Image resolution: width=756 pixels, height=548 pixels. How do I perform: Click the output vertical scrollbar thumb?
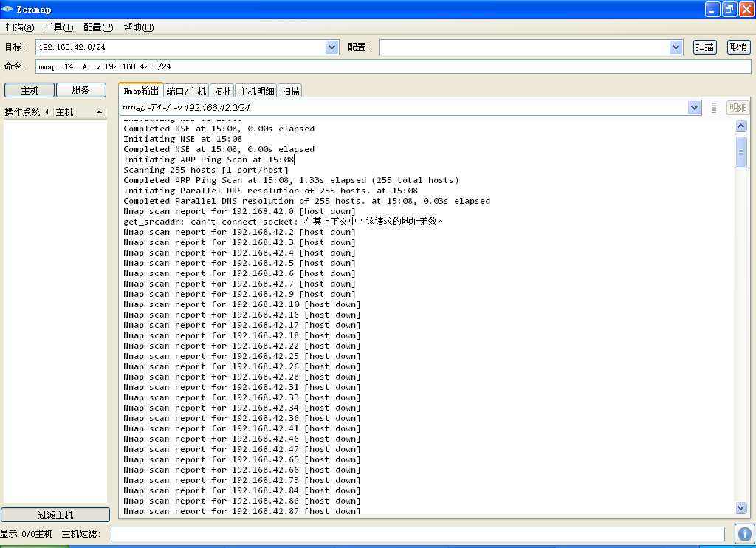(x=741, y=152)
